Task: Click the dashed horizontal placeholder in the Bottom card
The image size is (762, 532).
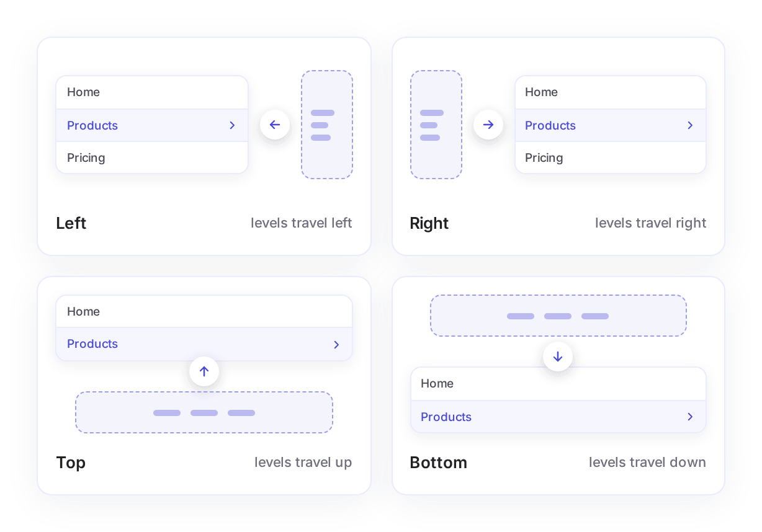Action: pyautogui.click(x=558, y=316)
